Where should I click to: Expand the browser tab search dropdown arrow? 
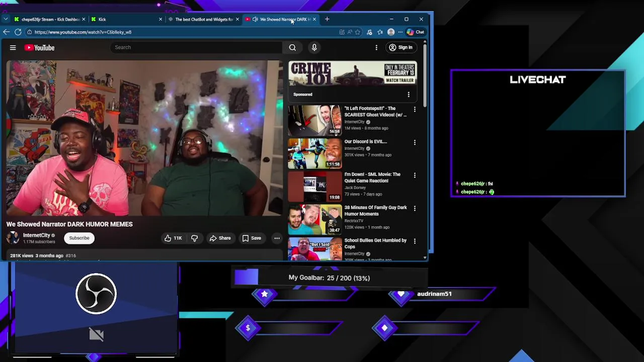click(6, 19)
